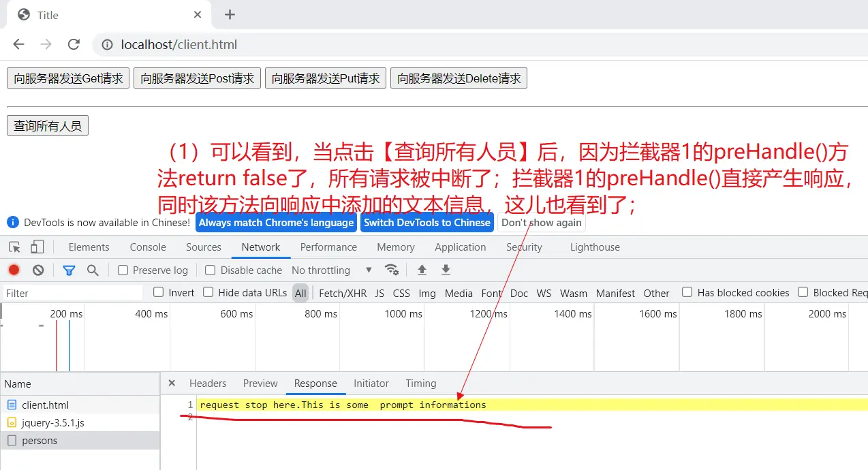Viewport: 868px width, 470px height.
Task: Open a new browser tab
Action: 230,14
